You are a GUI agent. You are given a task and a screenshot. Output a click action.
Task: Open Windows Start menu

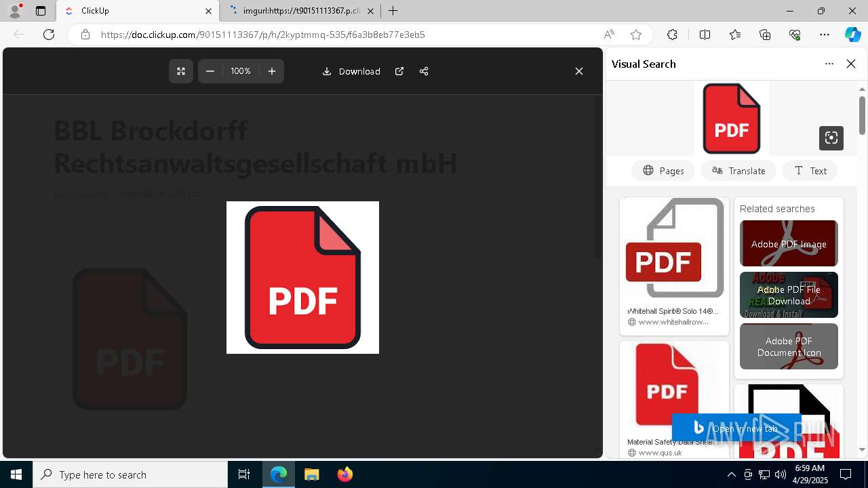click(16, 474)
